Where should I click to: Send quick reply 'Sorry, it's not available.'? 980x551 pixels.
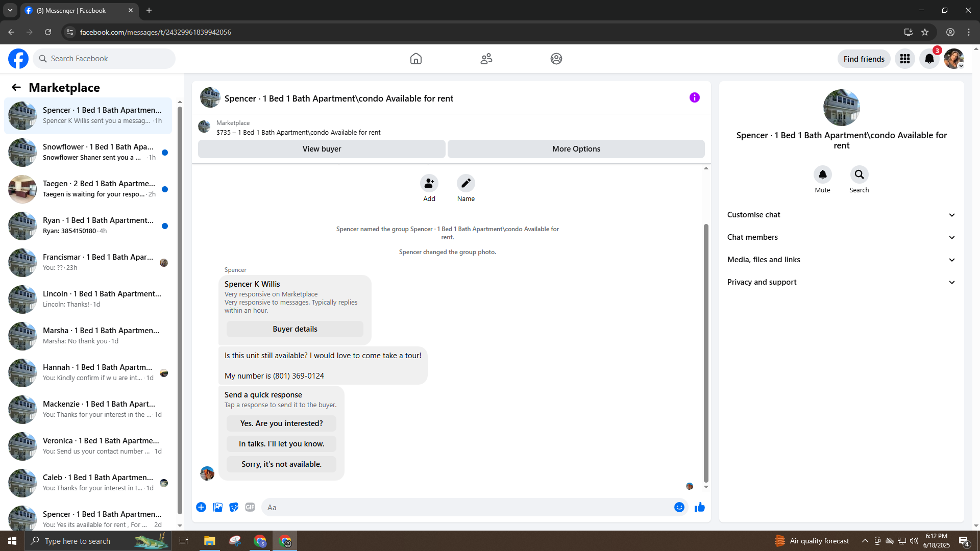281,464
